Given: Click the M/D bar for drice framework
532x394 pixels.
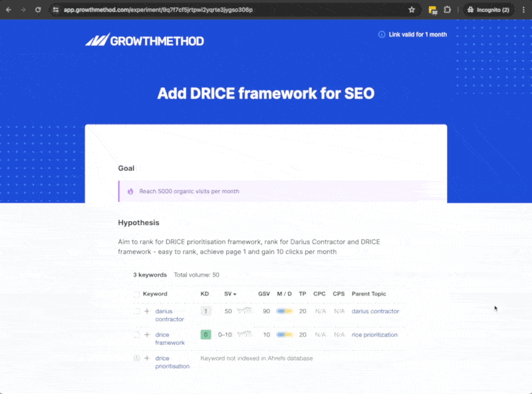Looking at the screenshot, I should (x=285, y=335).
